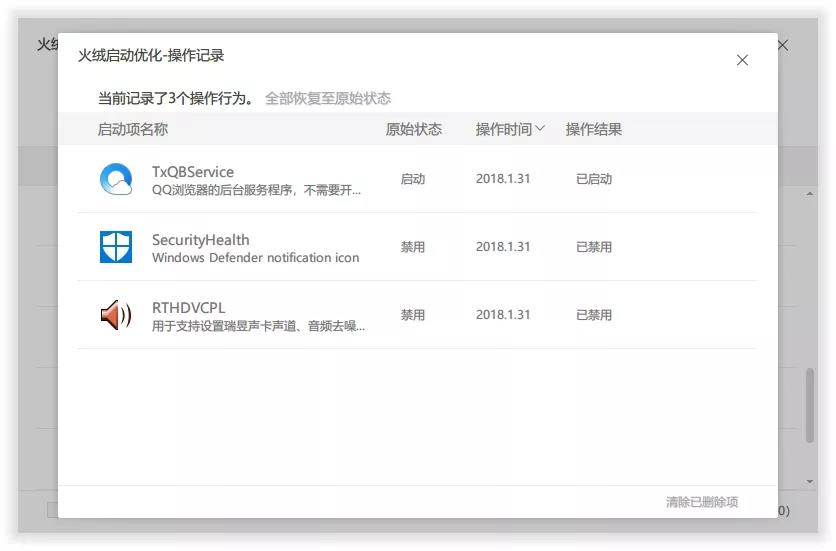Click the RTHDVCPL speaker icon
The height and width of the screenshot is (551, 836).
click(116, 315)
